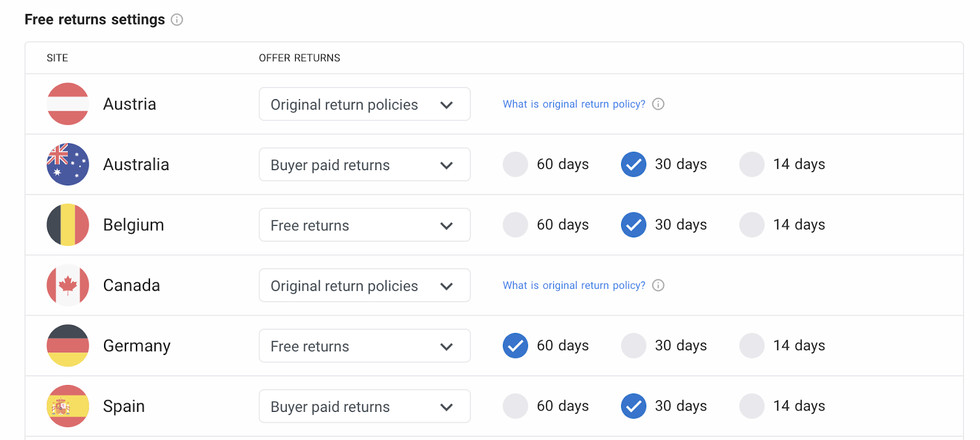Open Spain's Buyer paid returns dropdown
980x440 pixels.
(x=364, y=406)
